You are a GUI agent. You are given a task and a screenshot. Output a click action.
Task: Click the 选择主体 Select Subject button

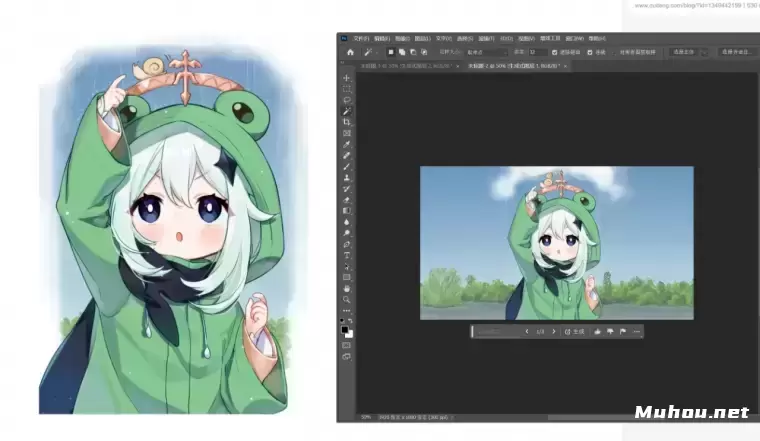684,52
